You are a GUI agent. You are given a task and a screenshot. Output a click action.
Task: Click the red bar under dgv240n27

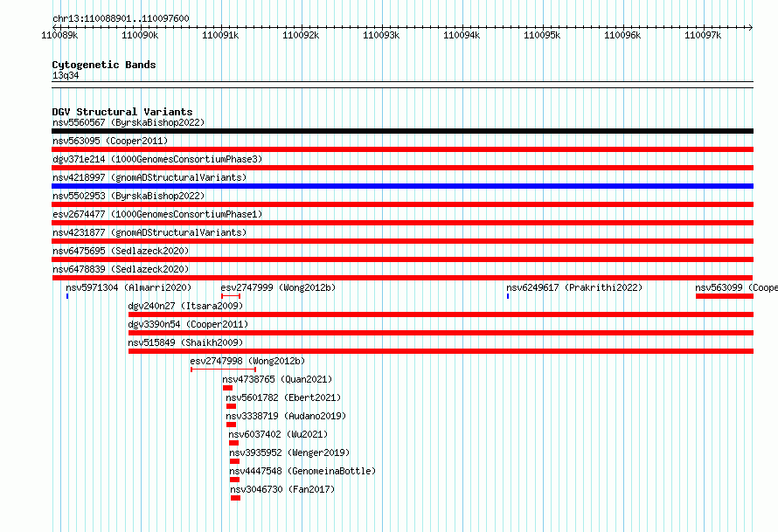[x=441, y=314]
